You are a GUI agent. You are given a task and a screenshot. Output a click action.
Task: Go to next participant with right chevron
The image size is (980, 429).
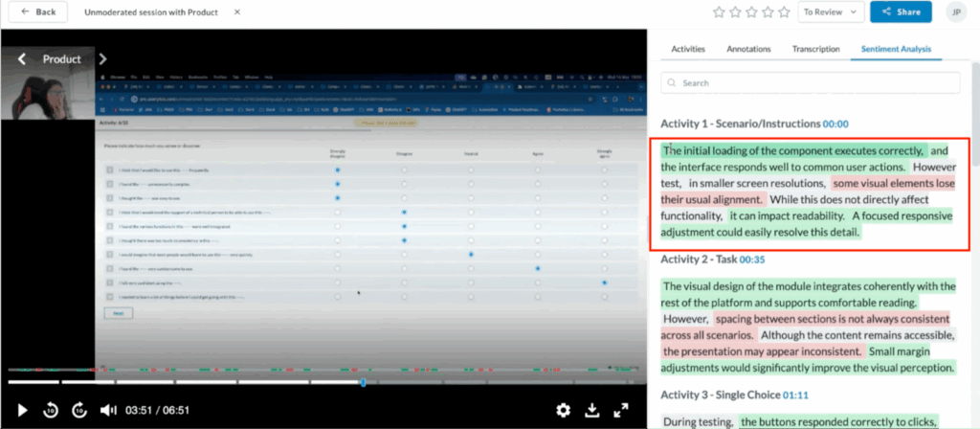[x=103, y=59]
